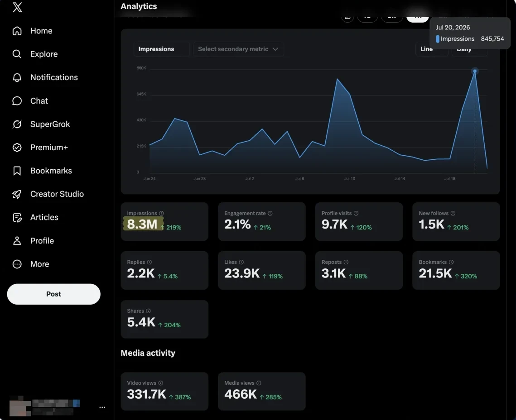Click the Jul 10 x-axis label

[x=349, y=179]
